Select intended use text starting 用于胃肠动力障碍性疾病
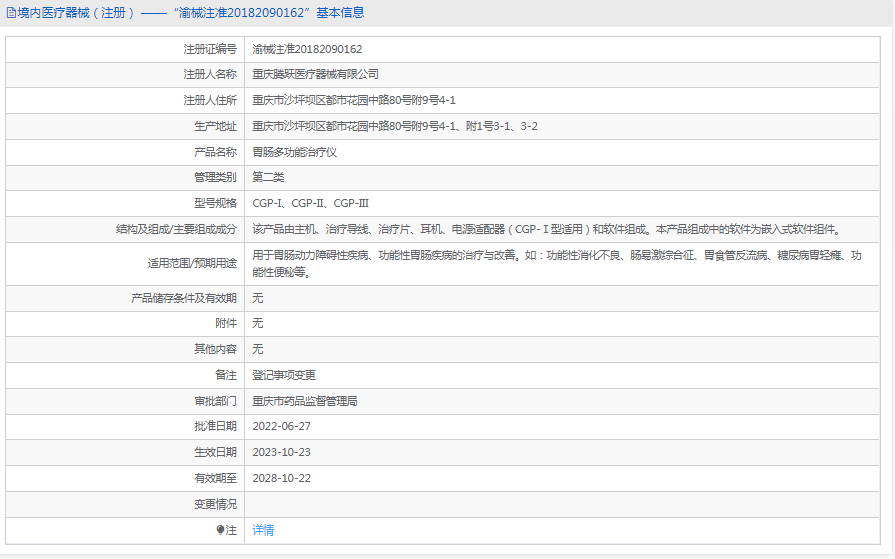Viewport: 895px width, 559px height. click(x=557, y=264)
